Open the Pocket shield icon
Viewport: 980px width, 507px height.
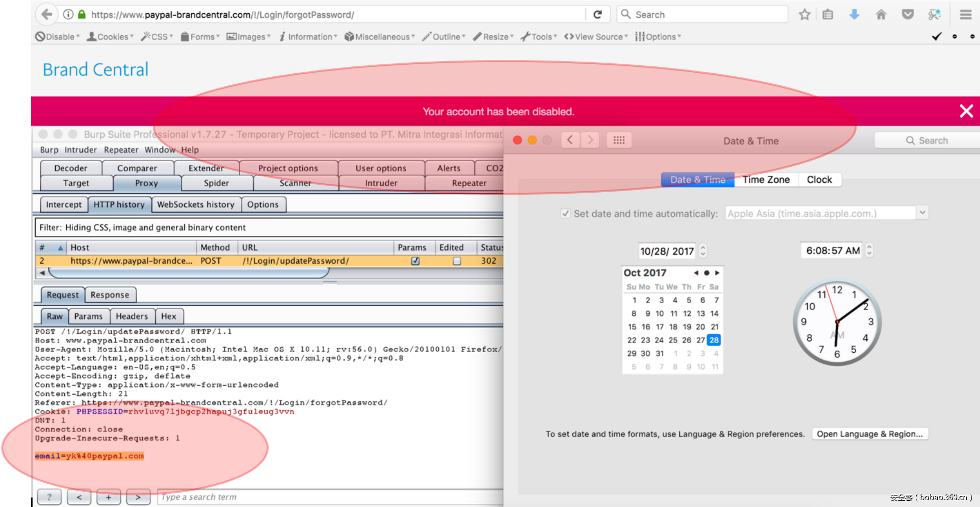(x=907, y=14)
